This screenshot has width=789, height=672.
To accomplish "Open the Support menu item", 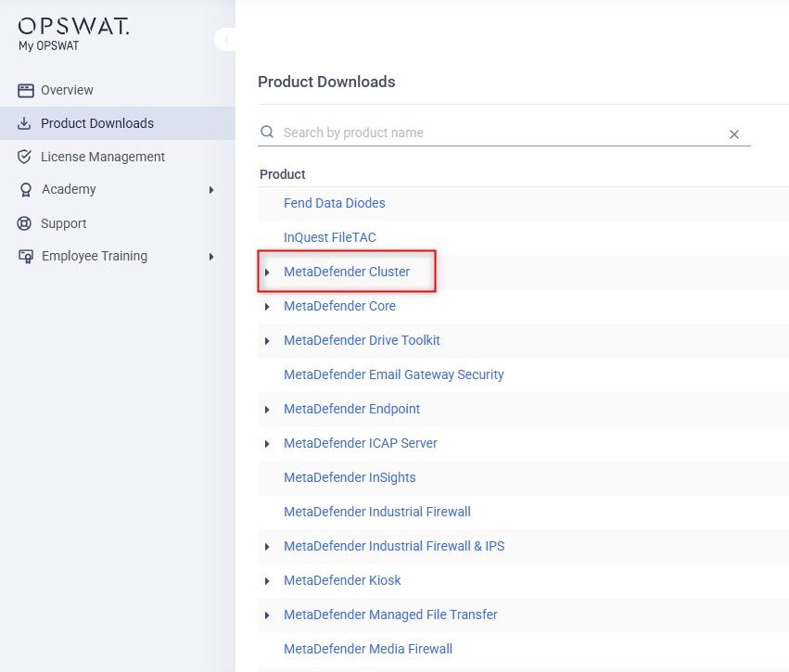I will pyautogui.click(x=63, y=223).
